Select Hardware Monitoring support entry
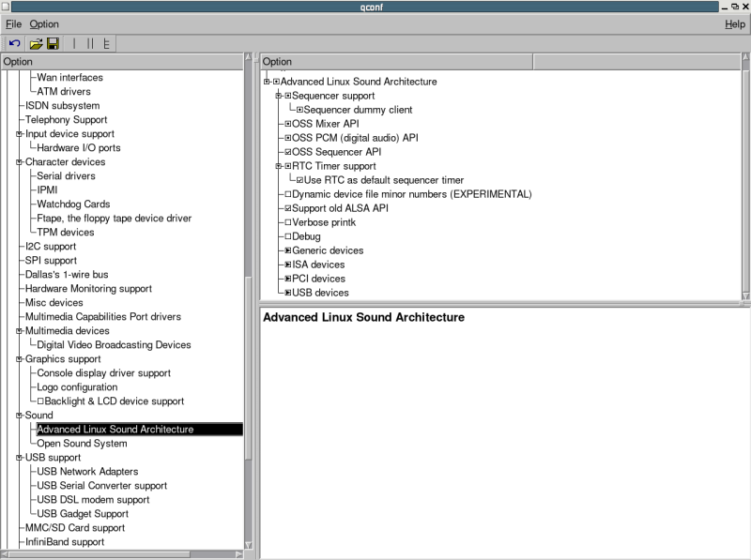 (x=88, y=289)
